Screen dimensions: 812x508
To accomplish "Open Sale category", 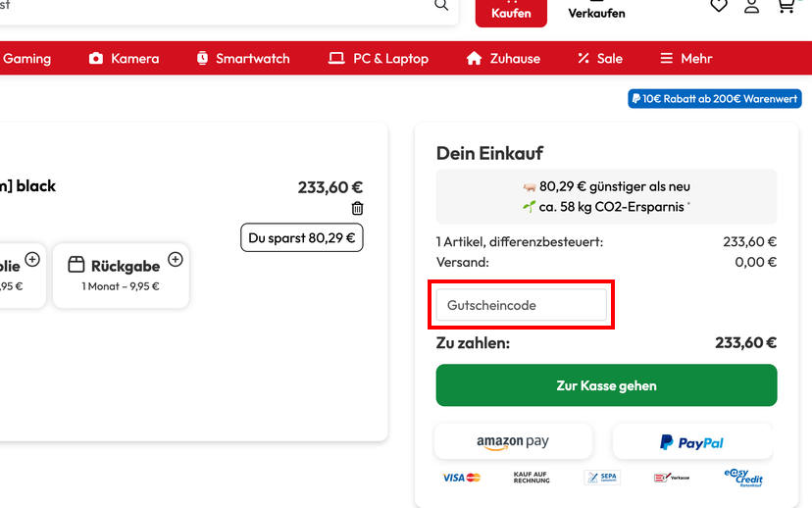I will pos(600,59).
